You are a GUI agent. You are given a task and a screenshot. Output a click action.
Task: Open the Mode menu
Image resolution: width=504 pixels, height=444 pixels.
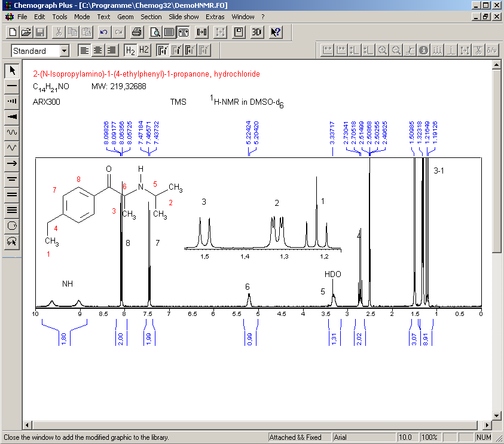[x=82, y=17]
